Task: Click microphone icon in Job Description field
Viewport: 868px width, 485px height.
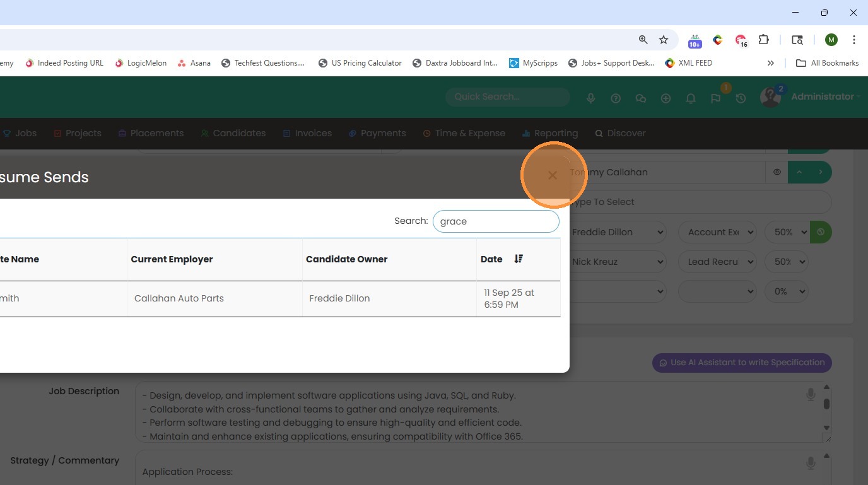Action: pyautogui.click(x=811, y=394)
